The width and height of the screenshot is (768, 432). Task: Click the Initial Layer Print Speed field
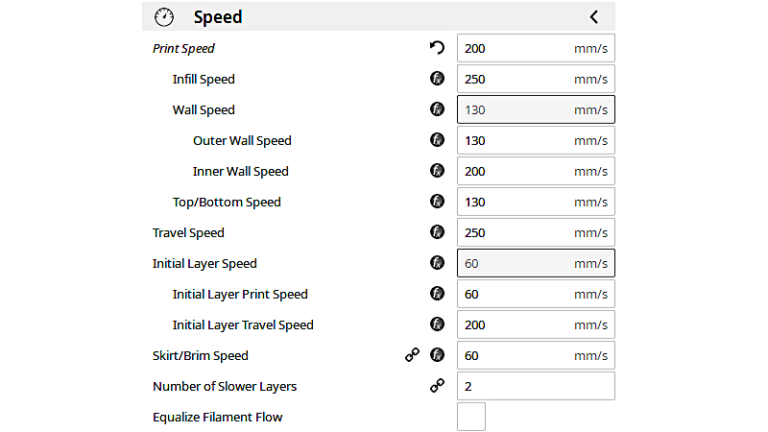(535, 294)
